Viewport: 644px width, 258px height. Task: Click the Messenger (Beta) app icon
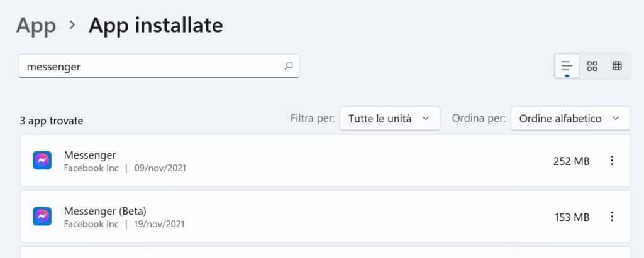point(42,217)
